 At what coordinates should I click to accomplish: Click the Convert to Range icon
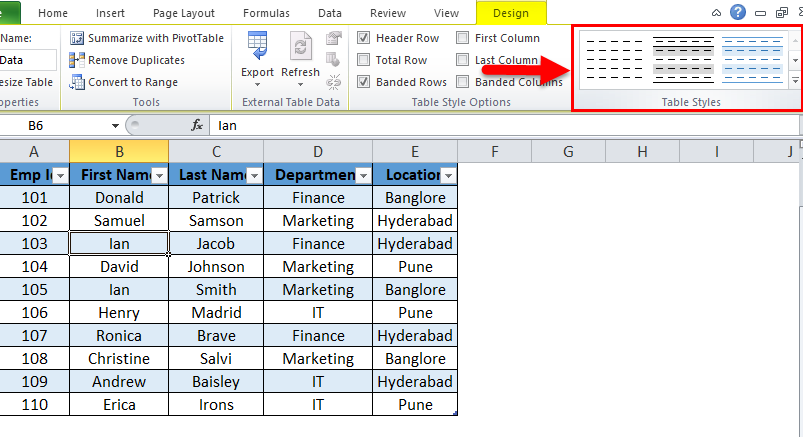pyautogui.click(x=77, y=82)
